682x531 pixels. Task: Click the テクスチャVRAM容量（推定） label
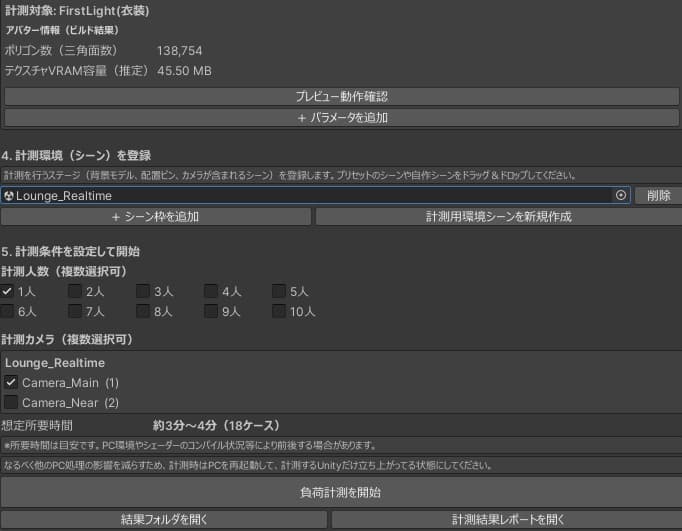pyautogui.click(x=77, y=70)
